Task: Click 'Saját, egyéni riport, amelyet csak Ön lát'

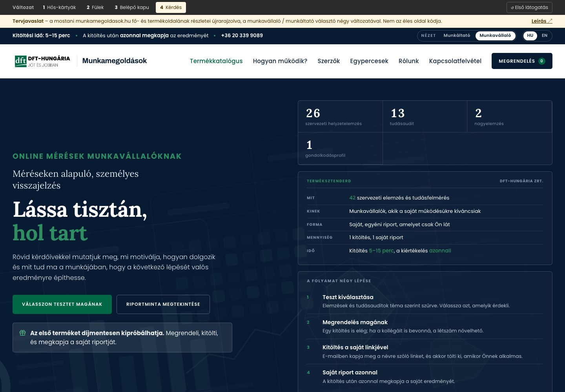Action: pyautogui.click(x=399, y=225)
